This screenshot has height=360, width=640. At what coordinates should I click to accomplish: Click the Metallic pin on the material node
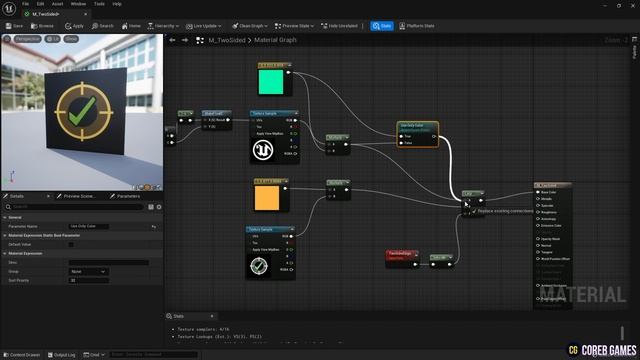coord(538,199)
